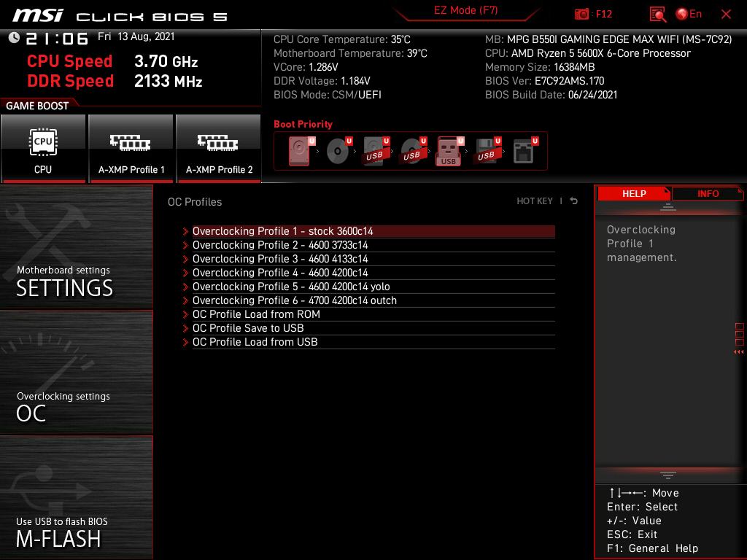
Task: Select the USB CD/DVD boot icon
Action: click(x=414, y=151)
